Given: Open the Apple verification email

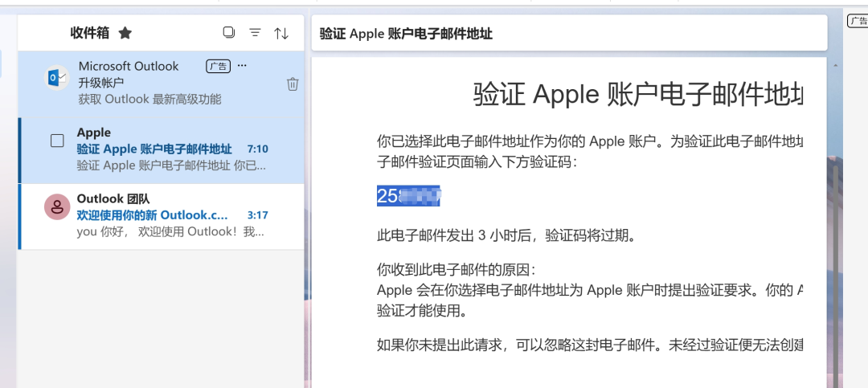Looking at the screenshot, I should tap(162, 150).
